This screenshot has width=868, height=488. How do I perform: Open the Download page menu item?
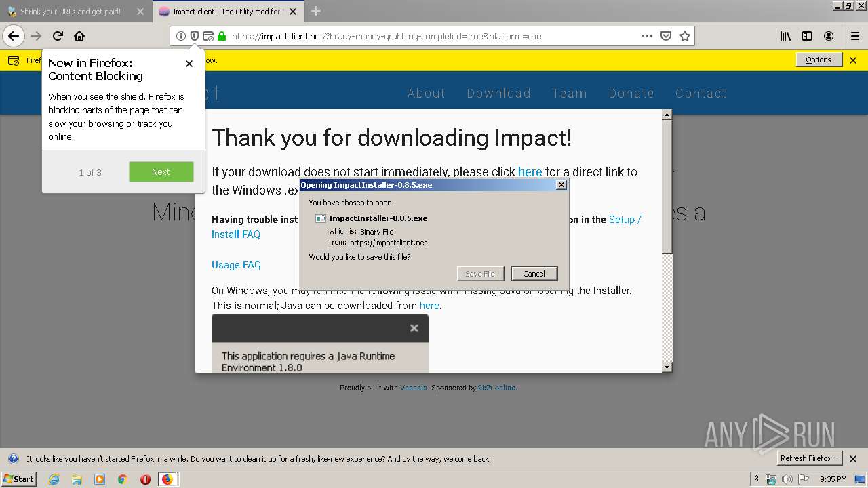(x=498, y=94)
